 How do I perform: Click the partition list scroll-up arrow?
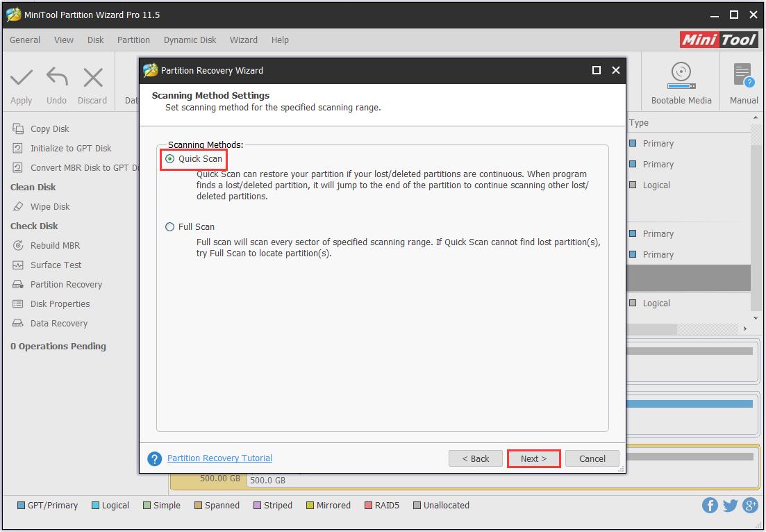tap(756, 118)
